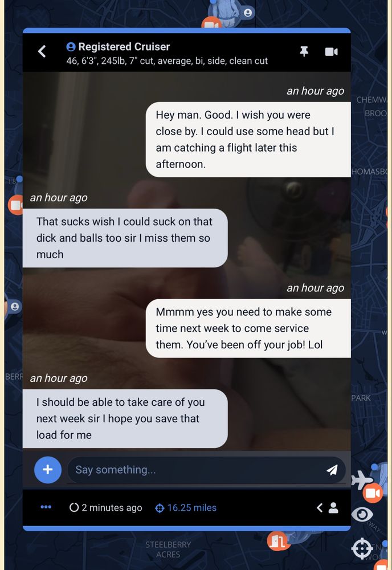Tap the 'Hey man. Good.' message bubble
392x570 pixels.
248,140
